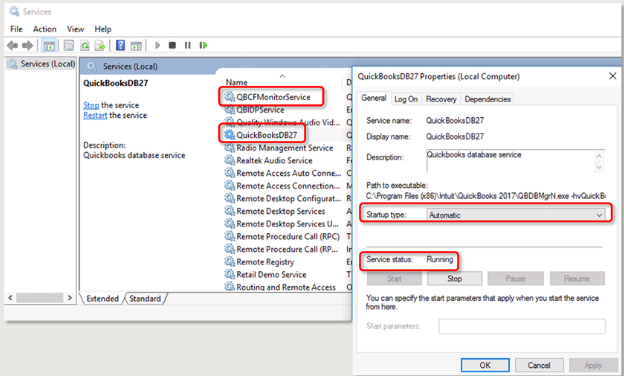The height and width of the screenshot is (376, 624).
Task: Click the Apply button
Action: click(x=593, y=365)
